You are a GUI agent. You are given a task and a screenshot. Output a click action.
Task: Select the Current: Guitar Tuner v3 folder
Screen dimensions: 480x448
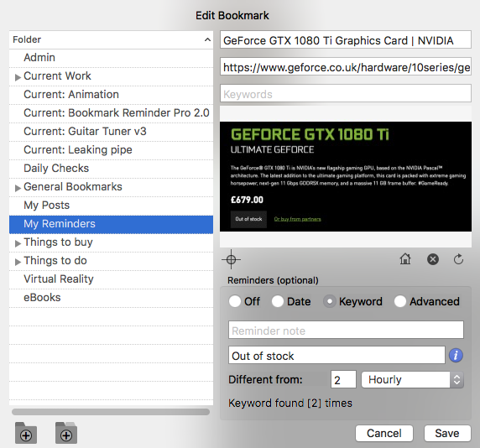point(111,132)
